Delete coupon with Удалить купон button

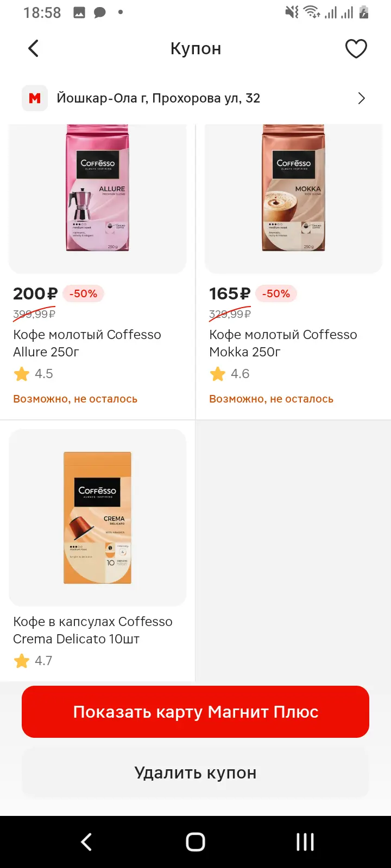point(195,773)
